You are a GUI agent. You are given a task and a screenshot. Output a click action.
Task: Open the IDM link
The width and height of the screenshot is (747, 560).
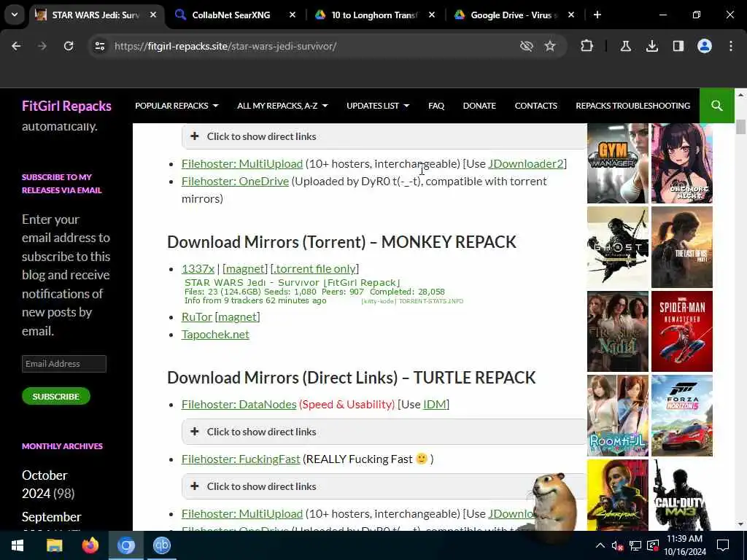(x=435, y=404)
